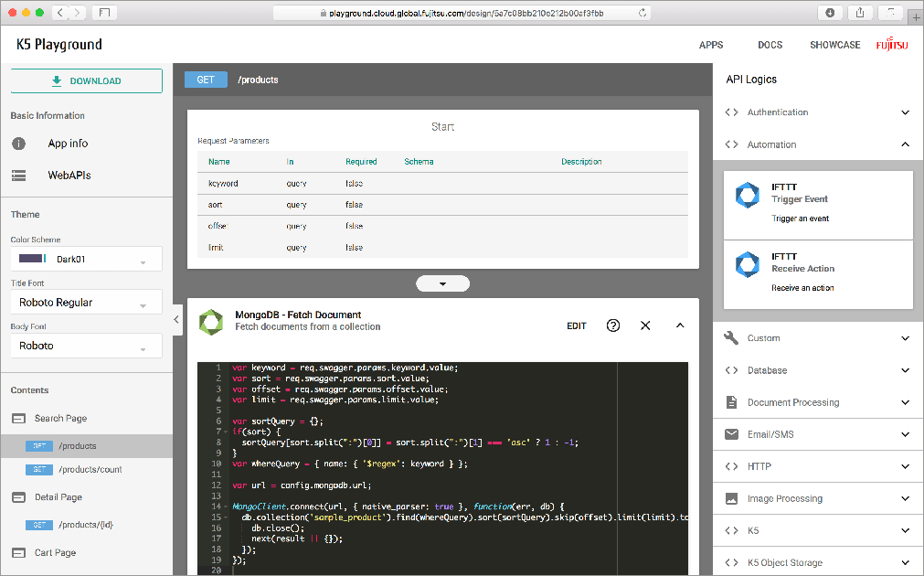
Task: Open the DOCS menu item
Action: pos(770,45)
